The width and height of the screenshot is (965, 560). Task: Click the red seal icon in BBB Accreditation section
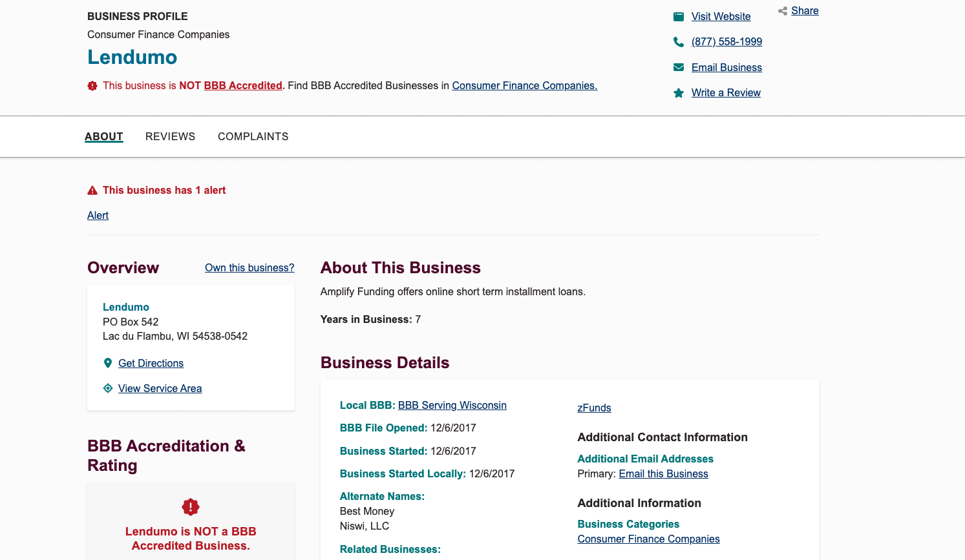coord(190,507)
